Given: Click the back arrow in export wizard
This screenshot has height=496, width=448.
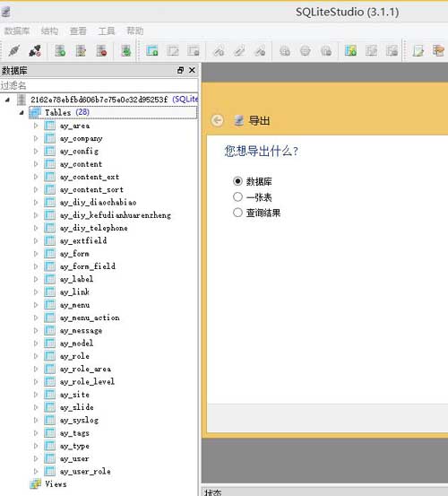Looking at the screenshot, I should pyautogui.click(x=218, y=120).
